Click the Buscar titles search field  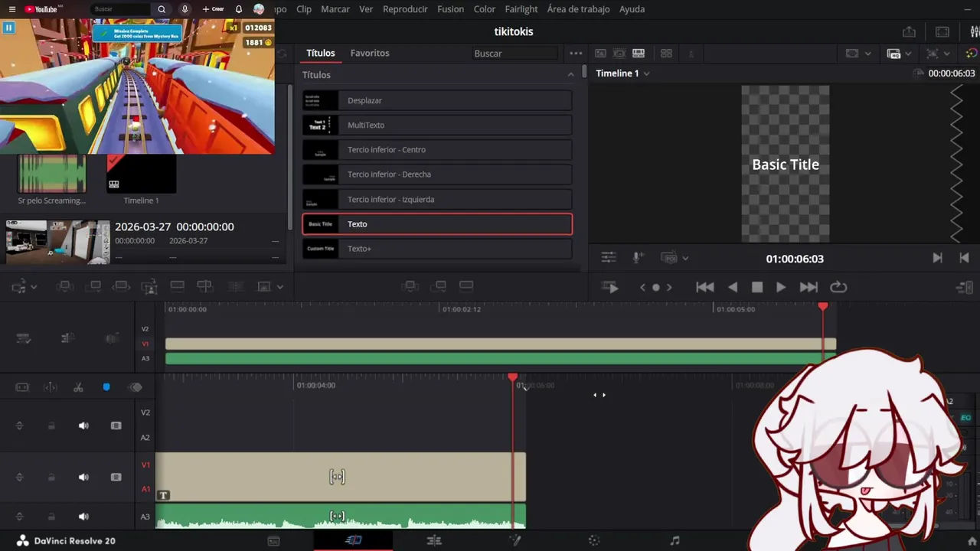(514, 54)
